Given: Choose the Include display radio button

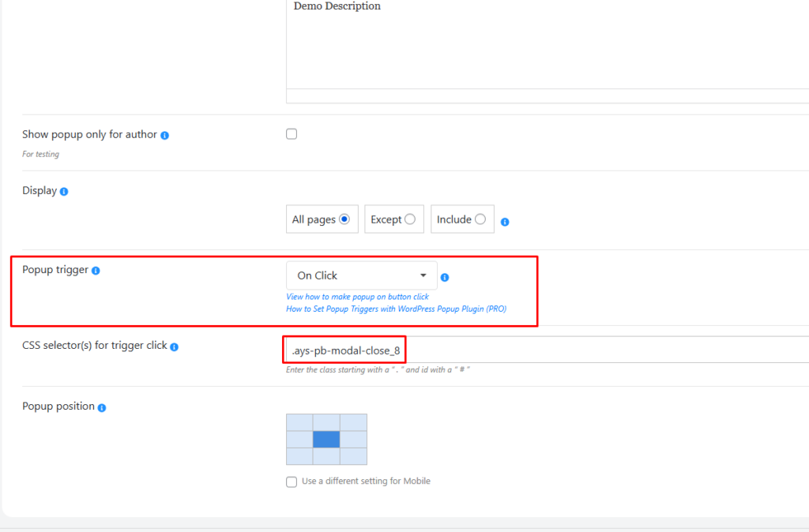Looking at the screenshot, I should pos(480,219).
